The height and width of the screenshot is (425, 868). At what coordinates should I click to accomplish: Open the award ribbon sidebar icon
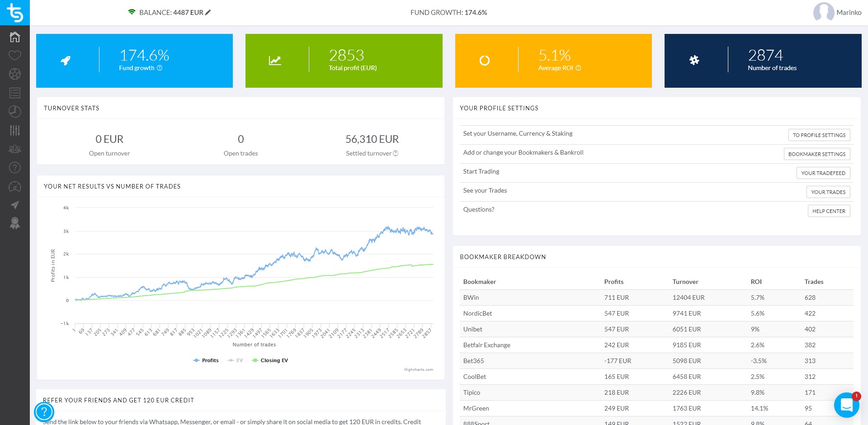pyautogui.click(x=15, y=223)
